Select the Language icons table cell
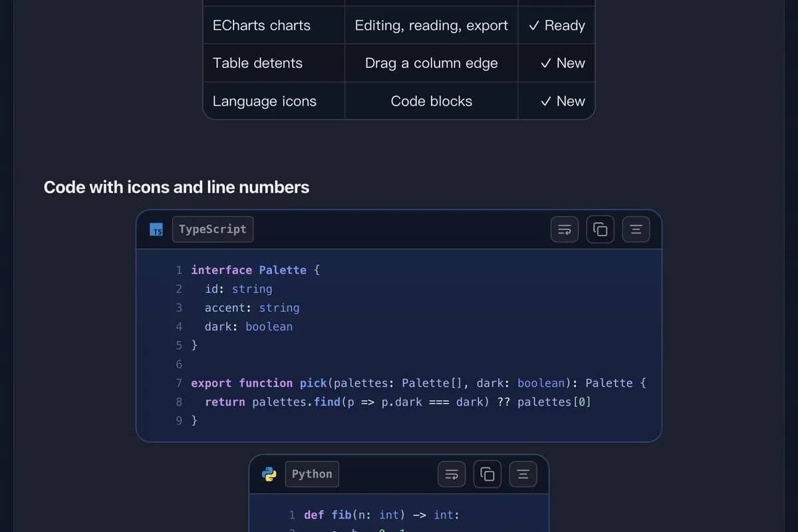The height and width of the screenshot is (532, 798). click(274, 101)
